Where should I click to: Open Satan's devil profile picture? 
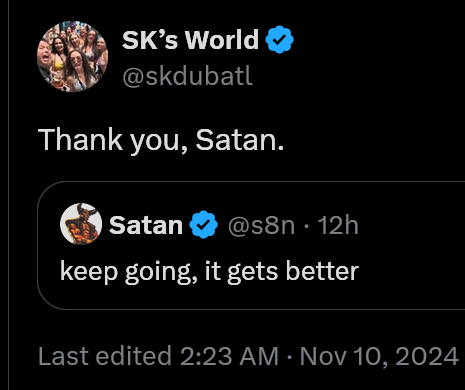(81, 224)
